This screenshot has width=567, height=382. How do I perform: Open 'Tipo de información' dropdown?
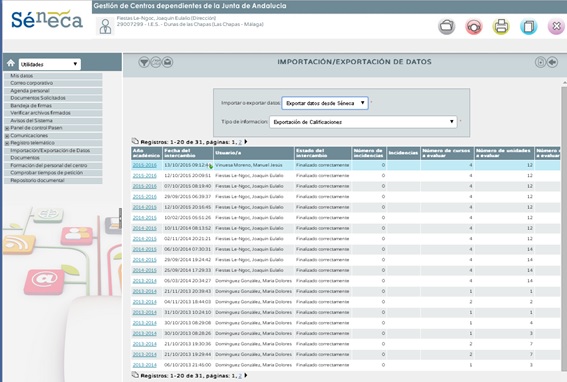[363, 122]
